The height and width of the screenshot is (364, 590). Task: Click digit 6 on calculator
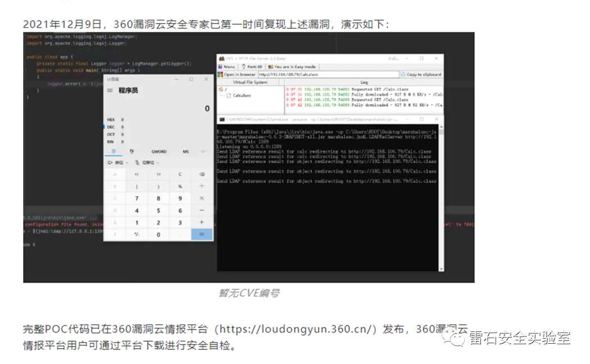(180, 210)
